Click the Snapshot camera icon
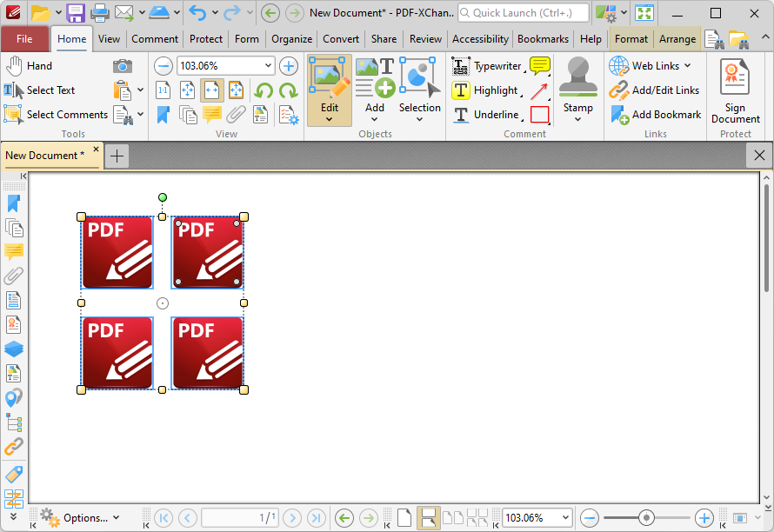774x532 pixels. [123, 66]
